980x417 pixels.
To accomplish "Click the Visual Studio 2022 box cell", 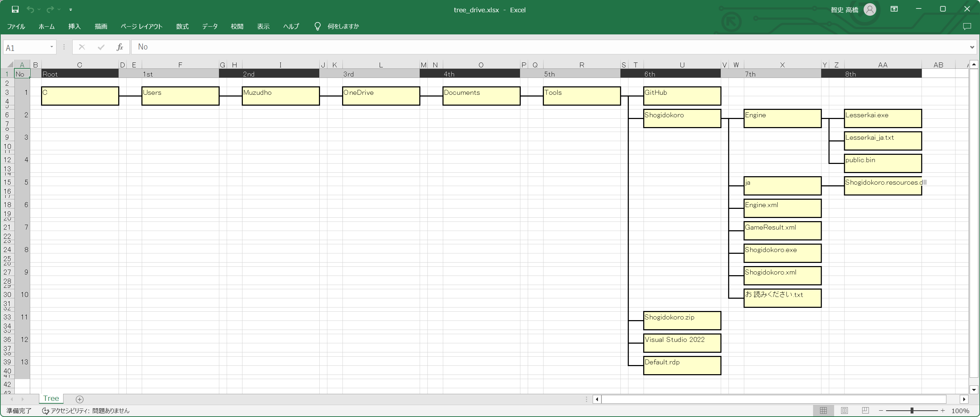I will (682, 343).
